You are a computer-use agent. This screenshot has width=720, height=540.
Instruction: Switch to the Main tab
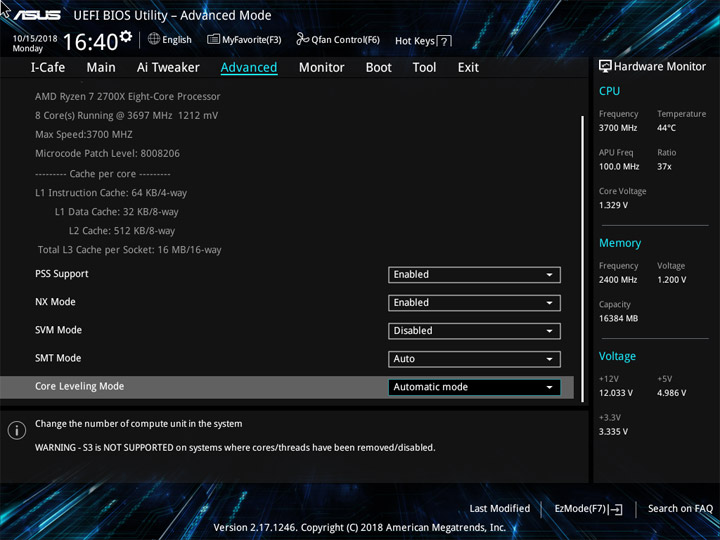point(101,68)
